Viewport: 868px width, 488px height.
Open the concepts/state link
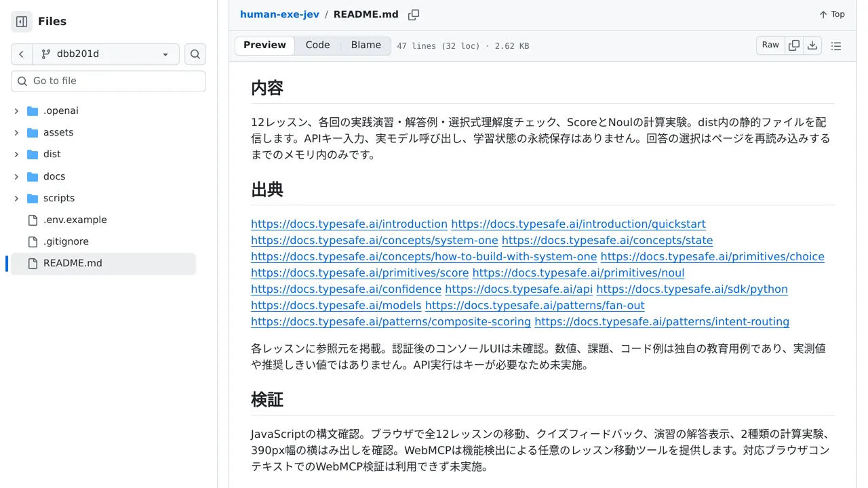tap(608, 241)
